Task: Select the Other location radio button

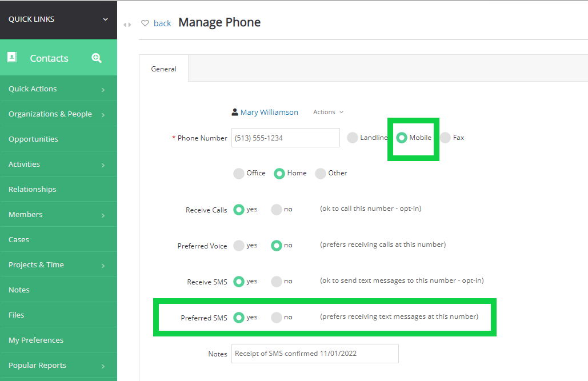Action: pos(321,173)
